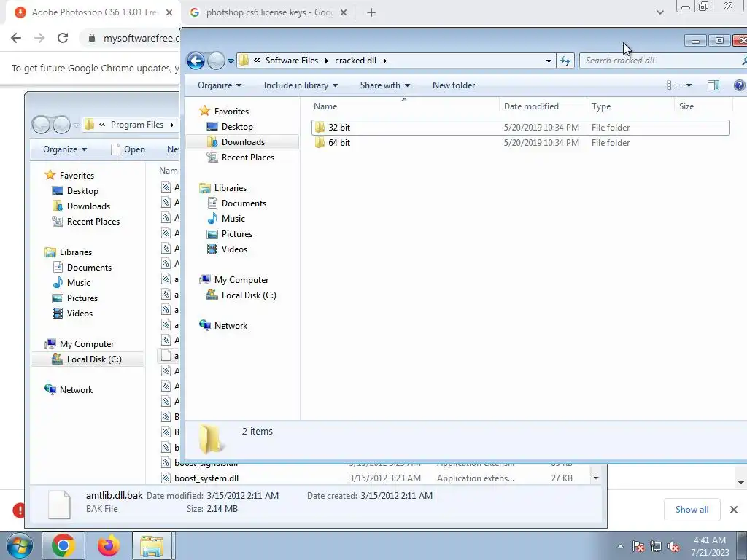Show hidden tray icons arrow

click(620, 546)
